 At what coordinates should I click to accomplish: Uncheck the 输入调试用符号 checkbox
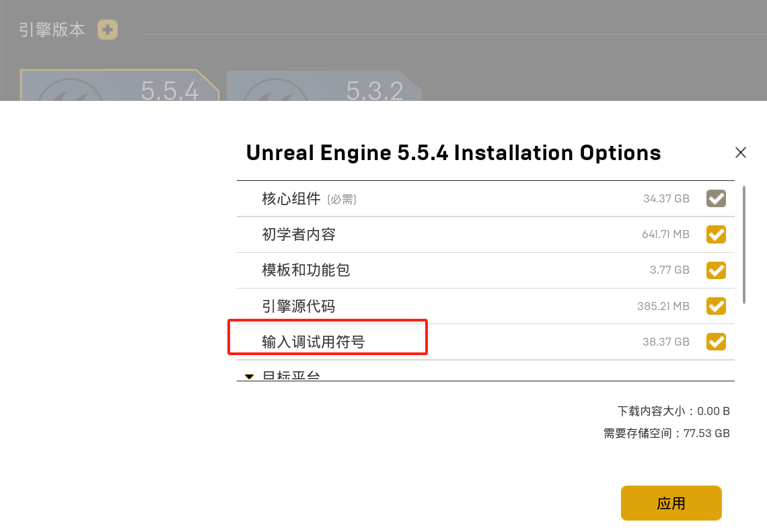tap(716, 342)
